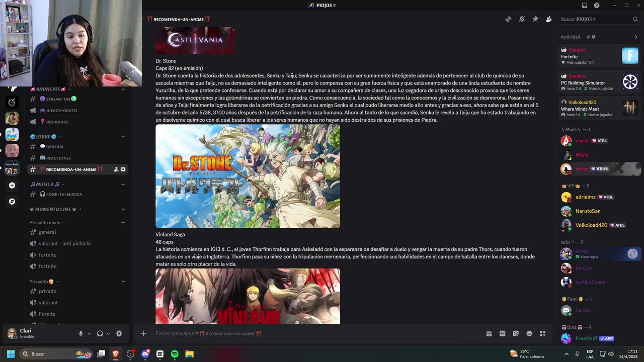644x362 pixels.
Task: Create channel in MOMENTO CINE plus icon
Action: click(x=123, y=209)
